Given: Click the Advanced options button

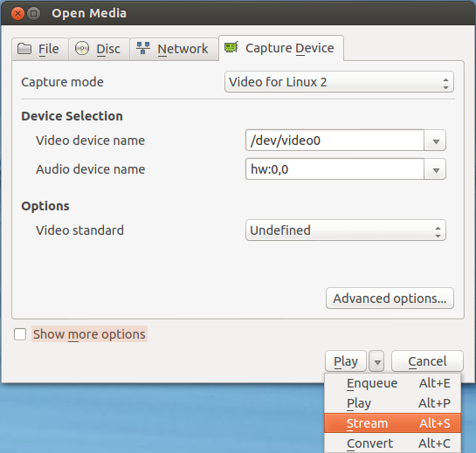Looking at the screenshot, I should (x=390, y=299).
